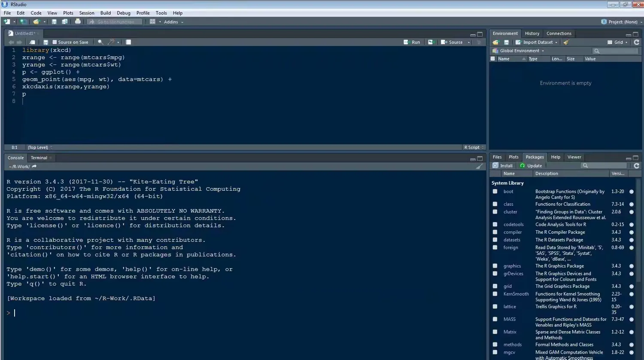Minimize the Environment pane
Image resolution: width=644 pixels, height=360 pixels.
(629, 34)
